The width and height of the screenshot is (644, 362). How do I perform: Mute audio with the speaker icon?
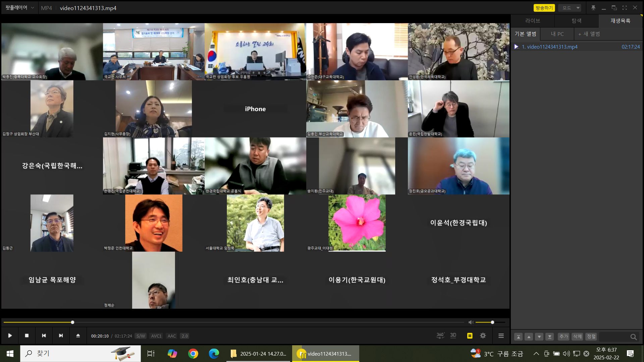click(x=471, y=322)
